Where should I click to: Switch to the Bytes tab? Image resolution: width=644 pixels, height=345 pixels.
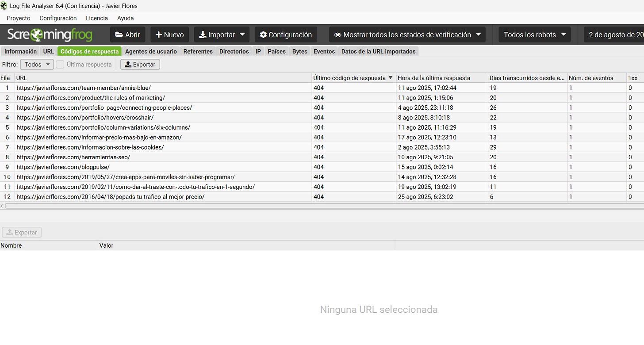pyautogui.click(x=300, y=51)
